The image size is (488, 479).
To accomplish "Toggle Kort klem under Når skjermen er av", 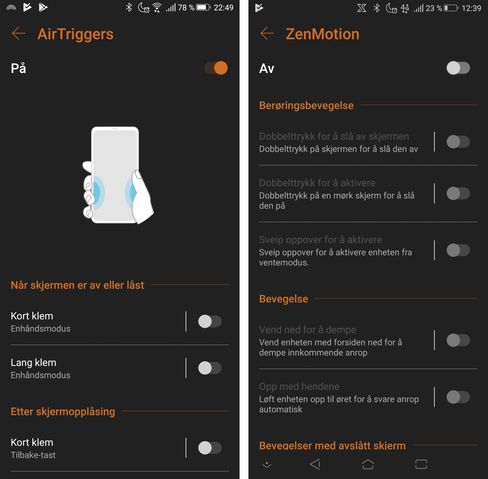I will point(210,322).
